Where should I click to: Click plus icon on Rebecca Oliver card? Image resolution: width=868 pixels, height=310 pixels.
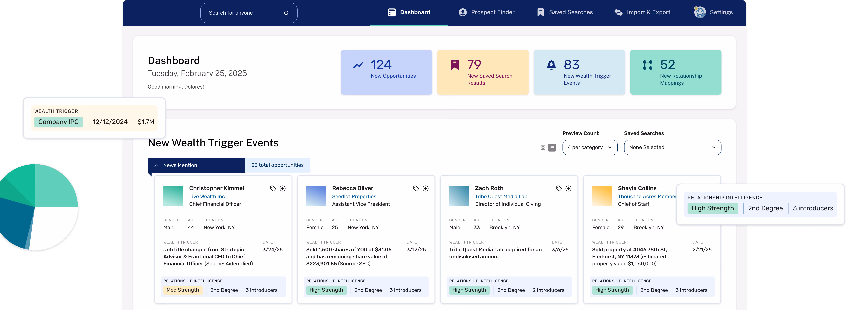click(x=425, y=188)
